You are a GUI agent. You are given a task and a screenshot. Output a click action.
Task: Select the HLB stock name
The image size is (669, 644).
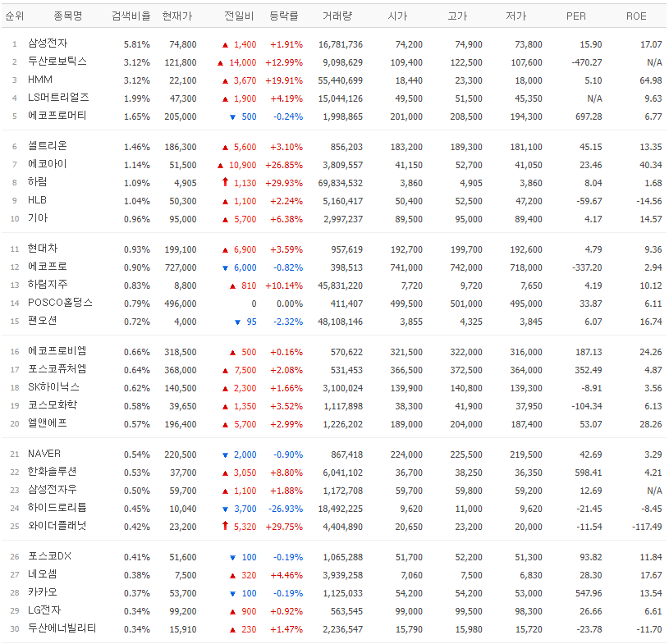37,200
